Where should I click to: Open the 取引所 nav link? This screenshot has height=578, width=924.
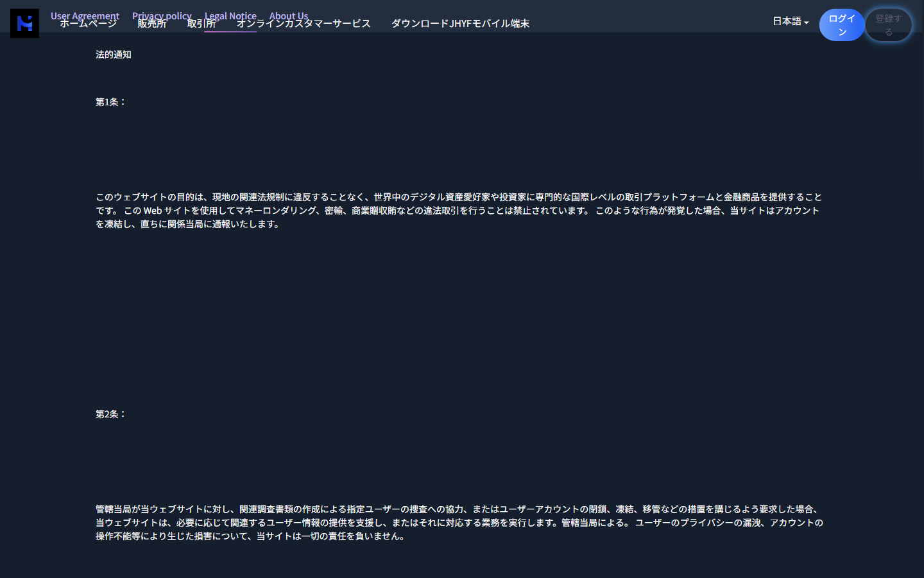pos(201,24)
